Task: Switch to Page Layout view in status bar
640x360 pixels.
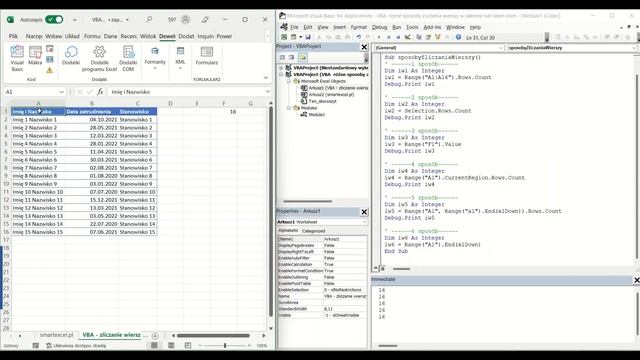Action: [x=171, y=345]
